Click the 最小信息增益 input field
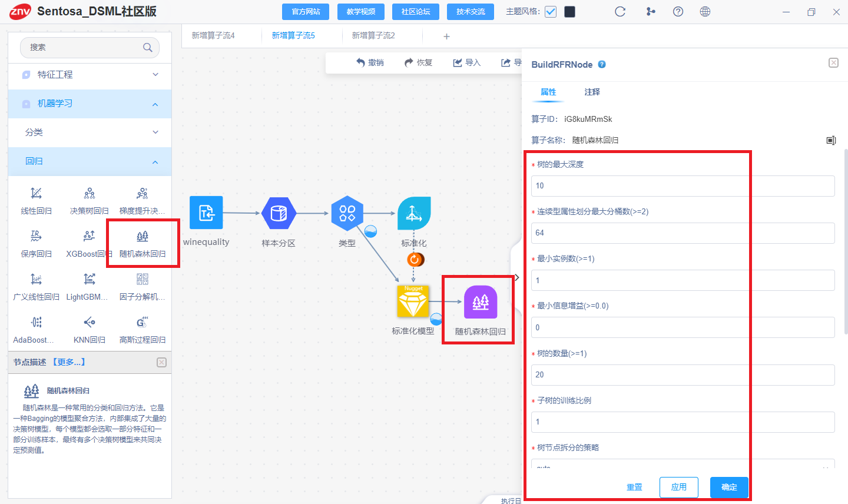The width and height of the screenshot is (848, 504). point(683,327)
